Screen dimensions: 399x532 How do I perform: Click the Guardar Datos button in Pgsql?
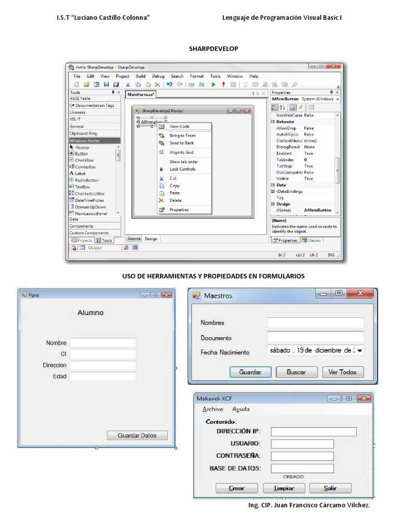pyautogui.click(x=137, y=436)
